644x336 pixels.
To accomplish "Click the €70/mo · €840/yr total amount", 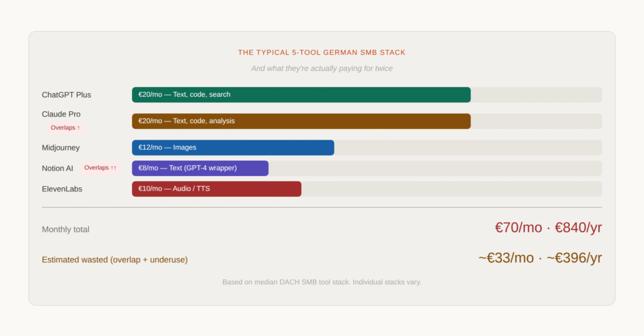I will point(548,228).
